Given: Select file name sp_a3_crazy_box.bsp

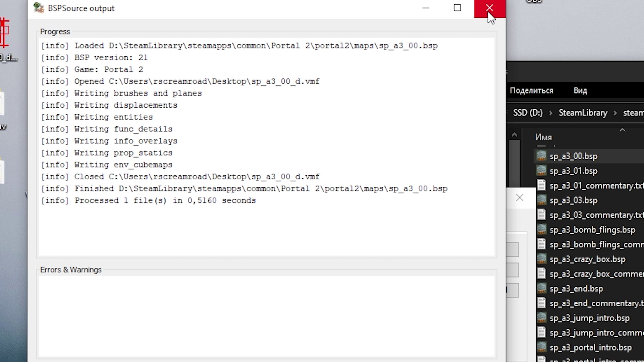Looking at the screenshot, I should click(x=588, y=259).
